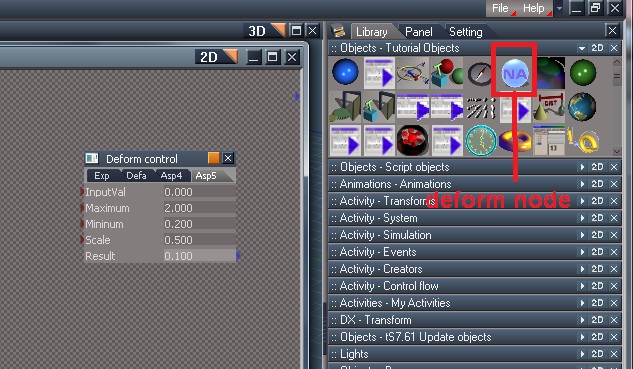Click the InputVal value field 0.000
This screenshot has width=633, height=369.
(x=199, y=192)
